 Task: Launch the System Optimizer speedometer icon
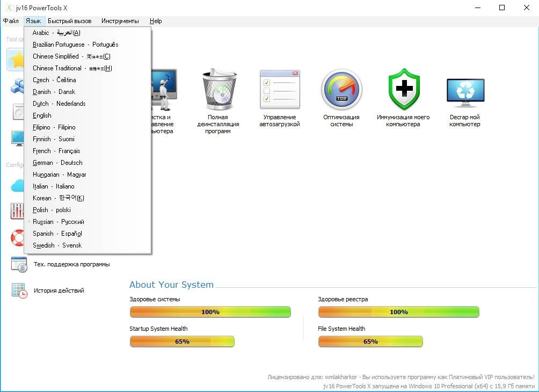(341, 89)
